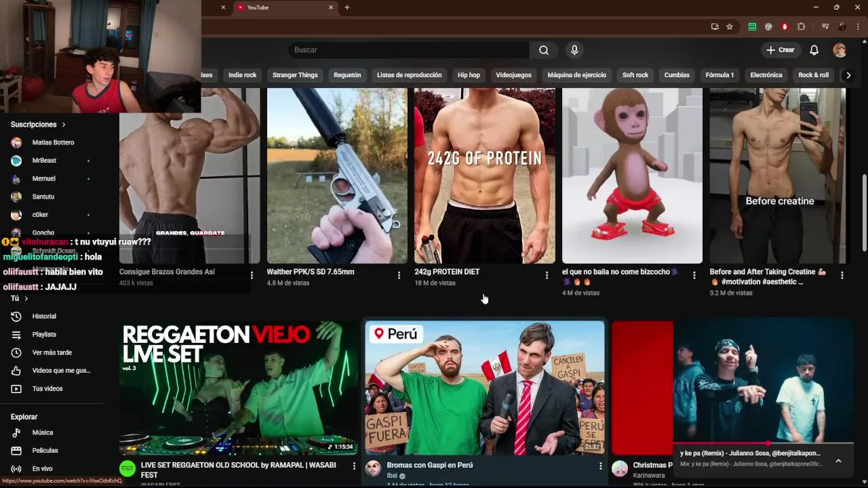The height and width of the screenshot is (488, 868).
Task: Expand the Suscripciones section chevron
Action: point(64,125)
